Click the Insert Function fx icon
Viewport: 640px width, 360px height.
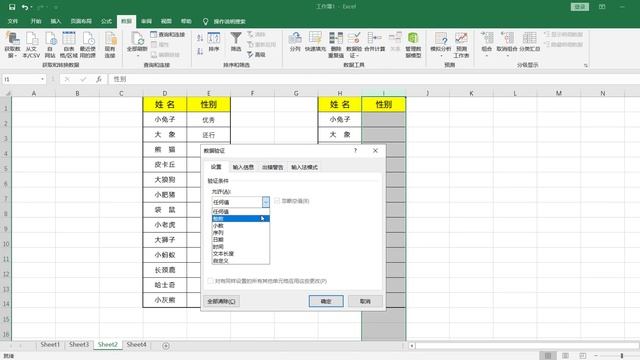pos(99,79)
